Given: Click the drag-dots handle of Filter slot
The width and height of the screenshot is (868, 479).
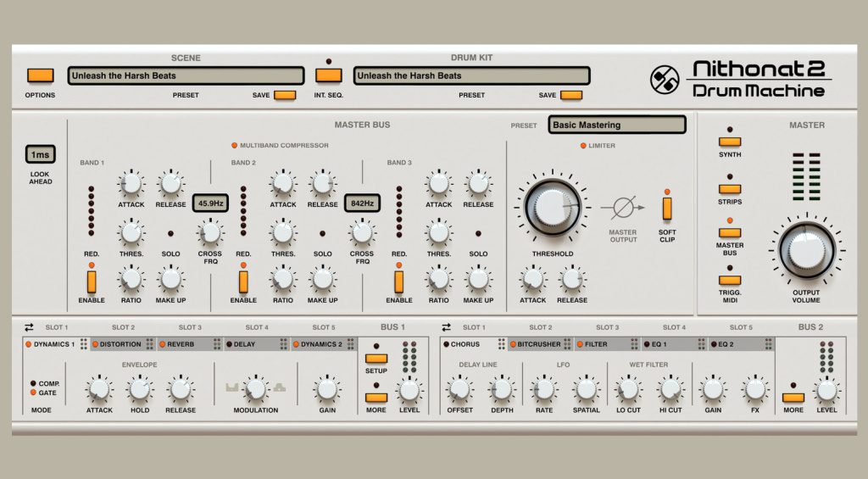Looking at the screenshot, I should tap(634, 344).
